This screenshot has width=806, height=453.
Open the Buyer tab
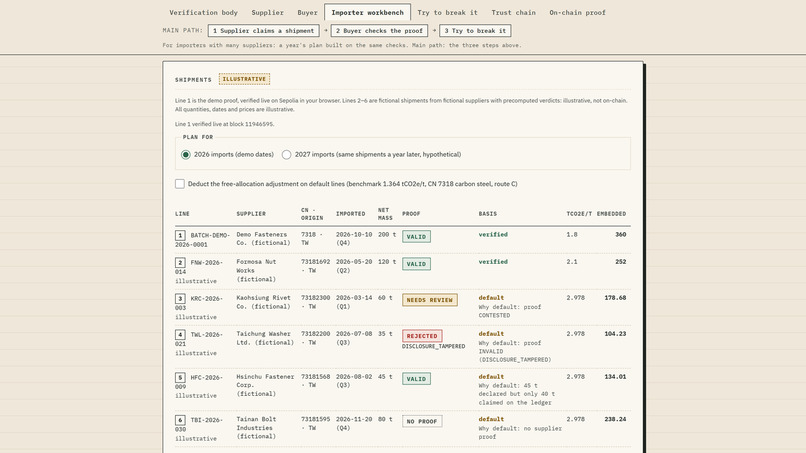coord(307,12)
